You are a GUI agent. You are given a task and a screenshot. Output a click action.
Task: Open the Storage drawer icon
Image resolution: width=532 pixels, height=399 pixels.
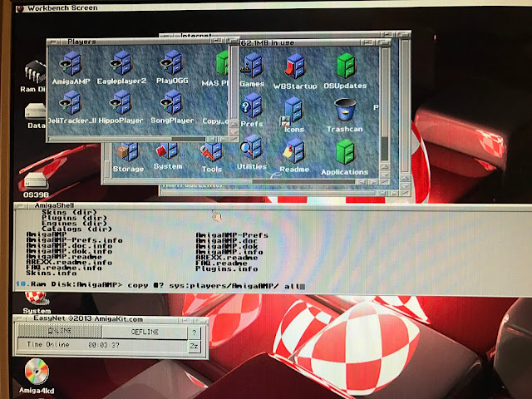(x=128, y=152)
